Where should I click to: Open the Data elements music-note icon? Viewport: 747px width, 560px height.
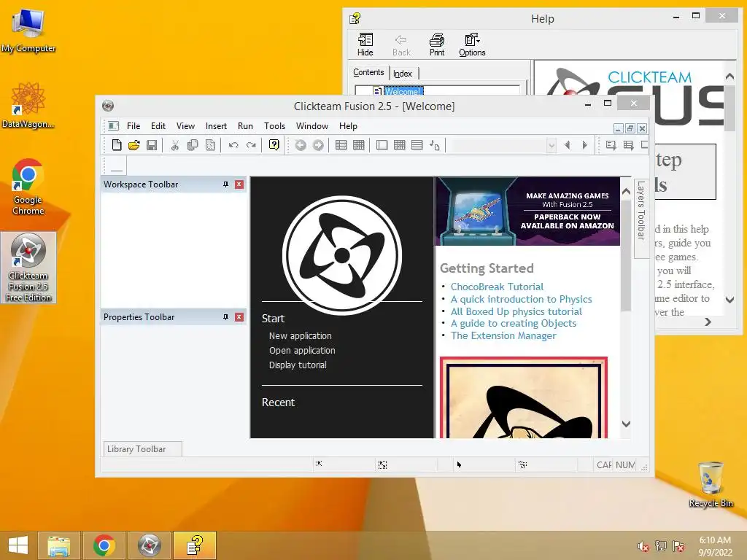(x=435, y=145)
